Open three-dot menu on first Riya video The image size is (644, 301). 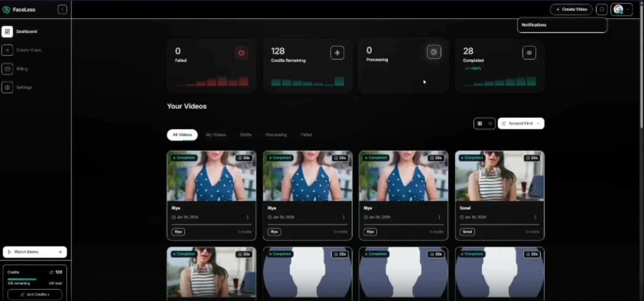(x=247, y=217)
